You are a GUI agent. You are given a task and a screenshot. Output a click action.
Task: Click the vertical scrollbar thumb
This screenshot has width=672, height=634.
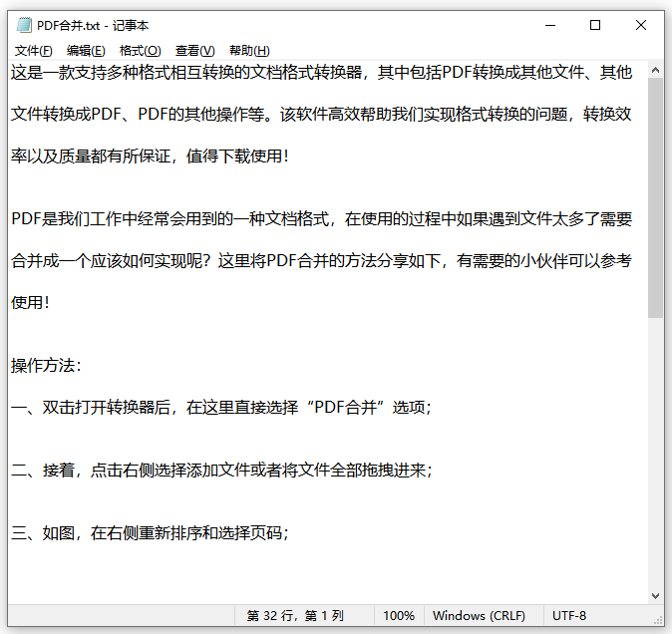[655, 199]
